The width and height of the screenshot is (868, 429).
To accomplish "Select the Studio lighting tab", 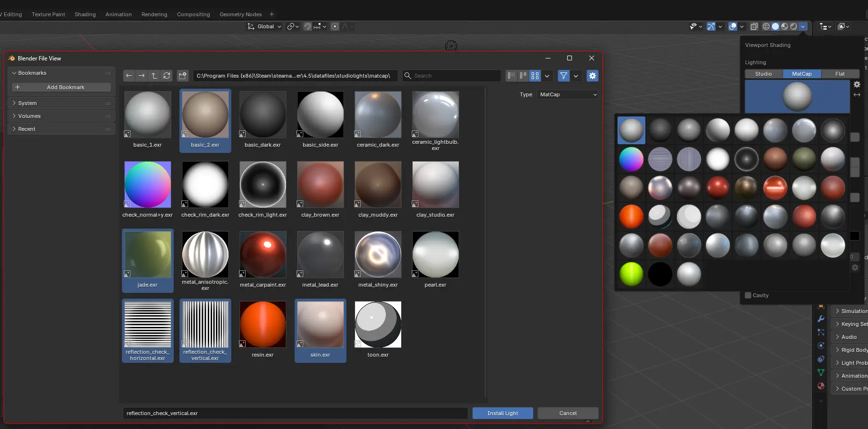I will [x=763, y=74].
